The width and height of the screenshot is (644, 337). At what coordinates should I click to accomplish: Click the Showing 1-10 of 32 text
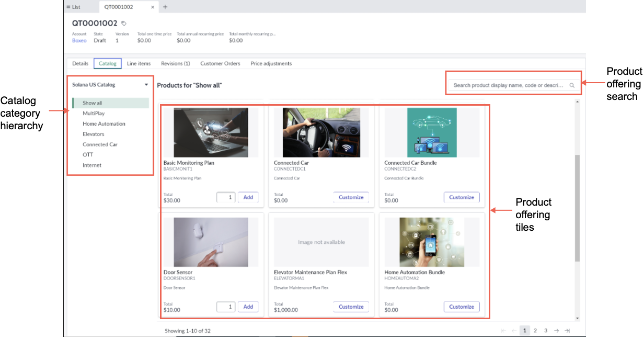(188, 331)
